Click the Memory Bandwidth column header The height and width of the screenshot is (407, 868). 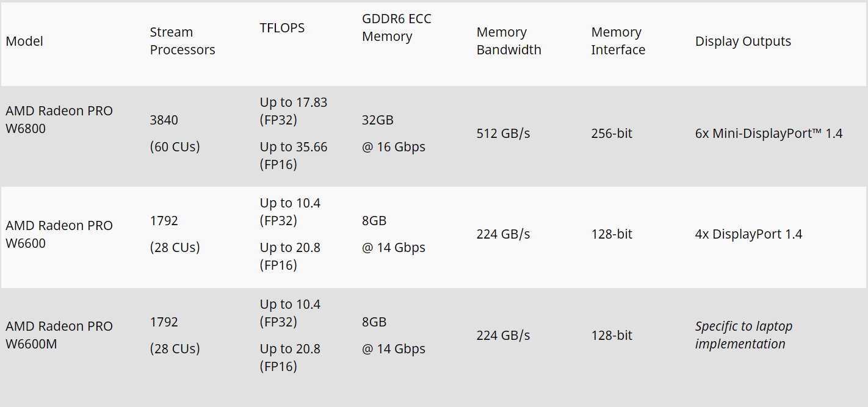pos(509,41)
